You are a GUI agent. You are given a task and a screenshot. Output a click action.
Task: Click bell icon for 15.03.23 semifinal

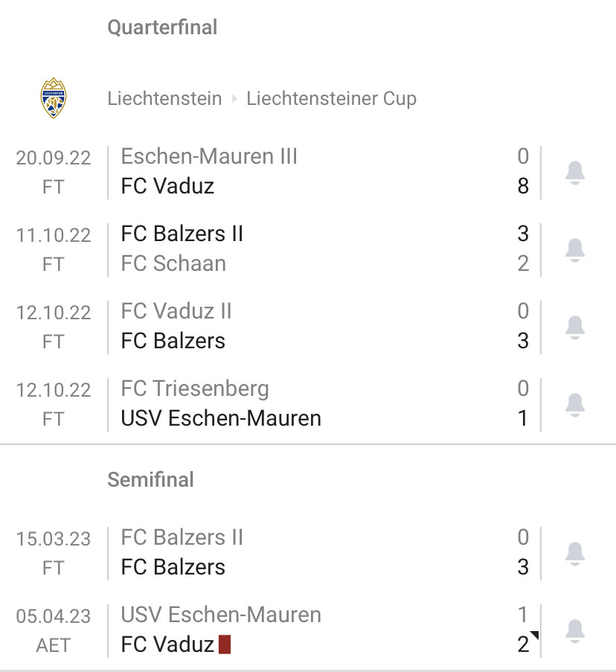(x=575, y=553)
